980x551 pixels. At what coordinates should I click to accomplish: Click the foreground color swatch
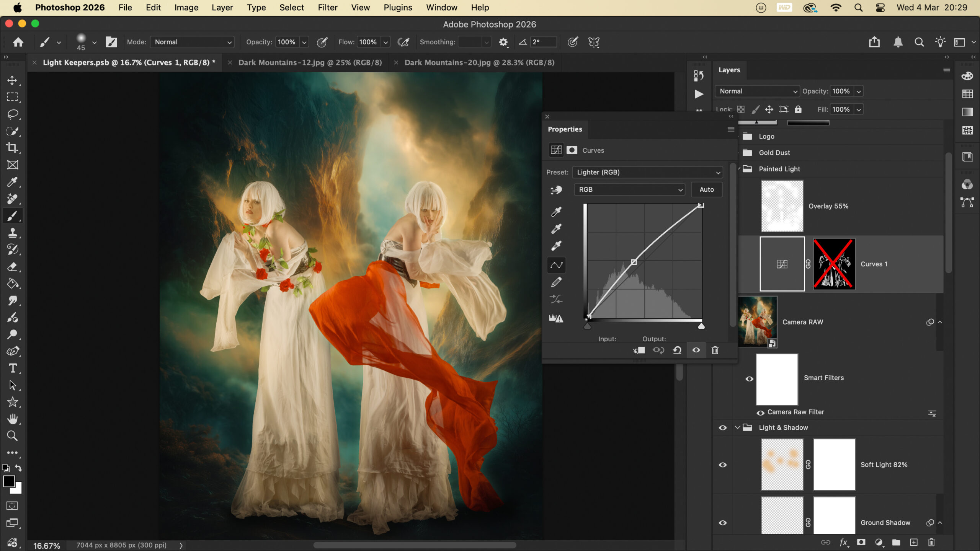coord(9,481)
